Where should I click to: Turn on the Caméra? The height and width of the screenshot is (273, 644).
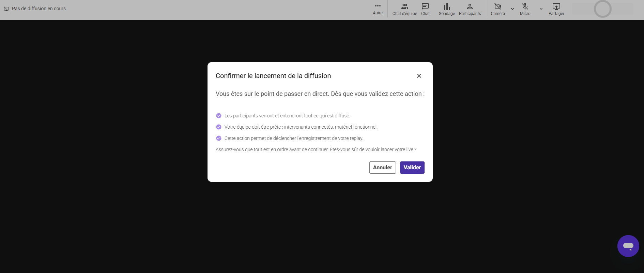(x=498, y=9)
